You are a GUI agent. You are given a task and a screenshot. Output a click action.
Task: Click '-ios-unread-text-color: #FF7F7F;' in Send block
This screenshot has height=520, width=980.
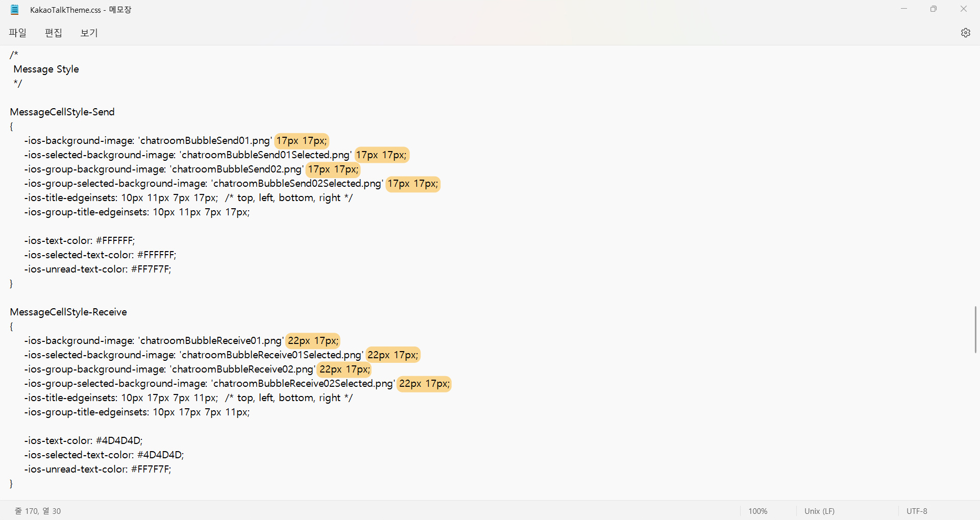point(97,269)
